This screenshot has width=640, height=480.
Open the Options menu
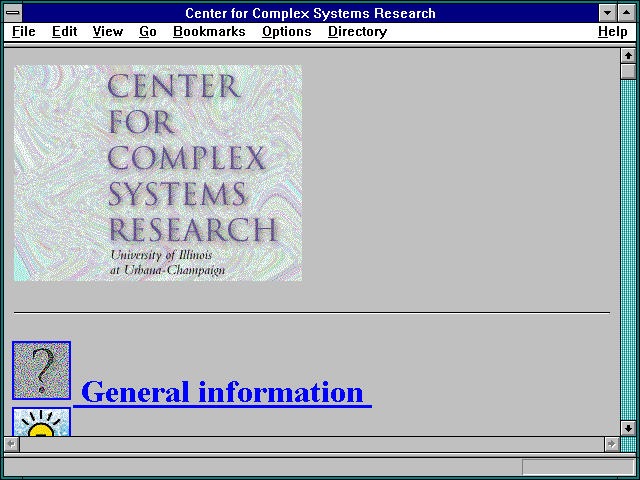287,32
